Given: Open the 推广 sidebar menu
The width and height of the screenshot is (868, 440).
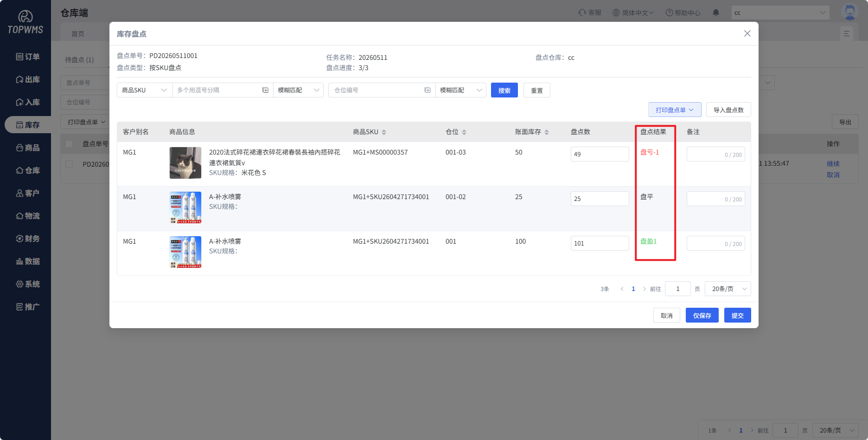Looking at the screenshot, I should [x=27, y=307].
